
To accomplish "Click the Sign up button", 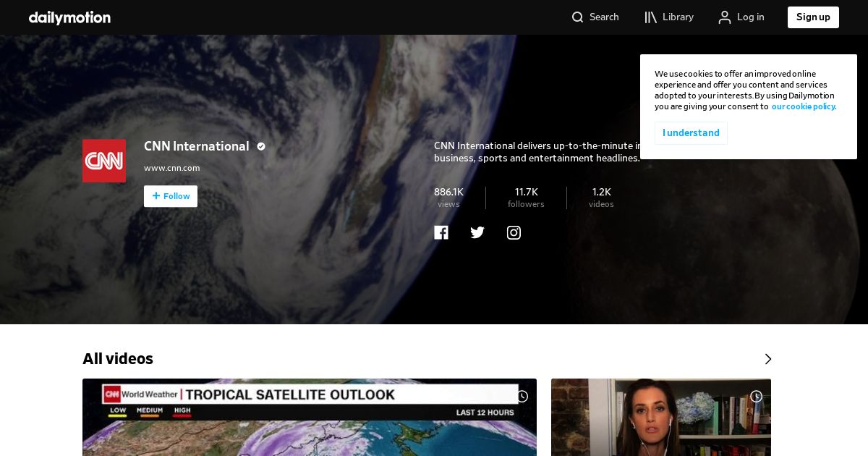I will (x=813, y=17).
